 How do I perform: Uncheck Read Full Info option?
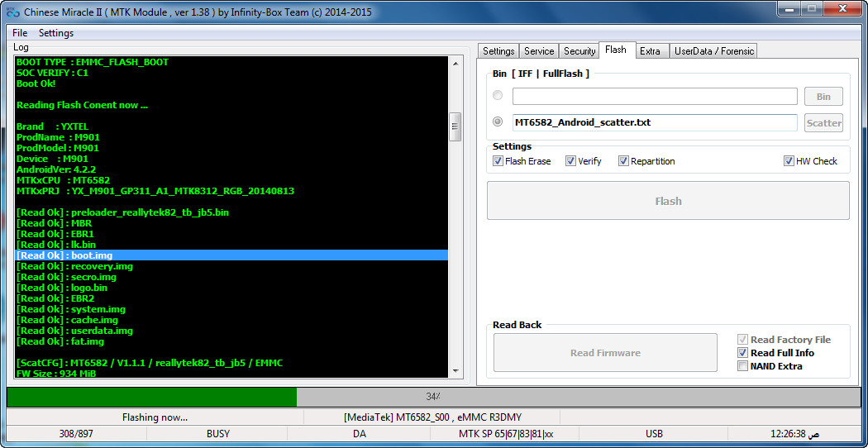[742, 353]
